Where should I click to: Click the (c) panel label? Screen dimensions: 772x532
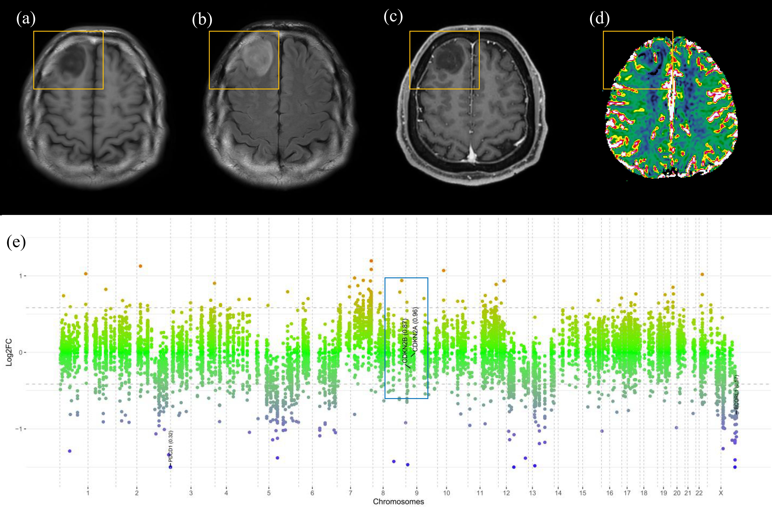pos(393,17)
